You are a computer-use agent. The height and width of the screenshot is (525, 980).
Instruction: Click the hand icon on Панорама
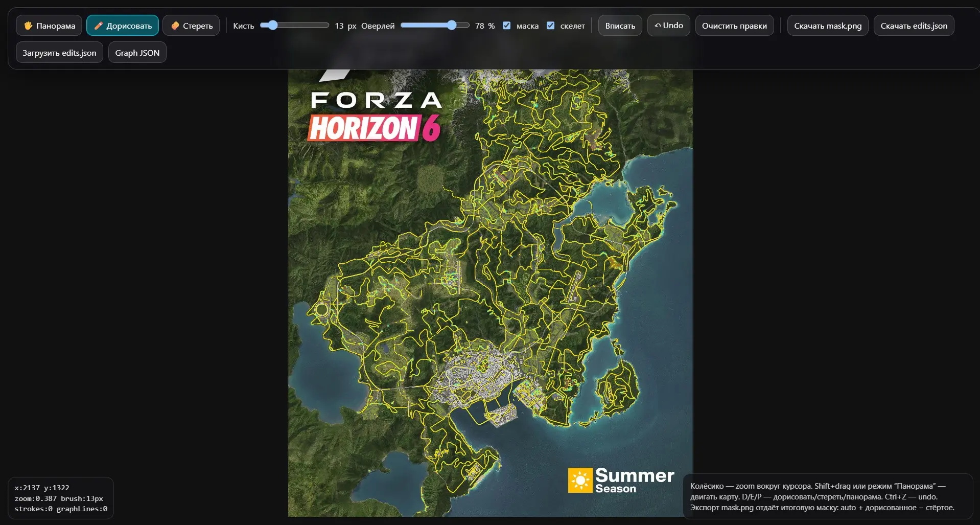[28, 26]
